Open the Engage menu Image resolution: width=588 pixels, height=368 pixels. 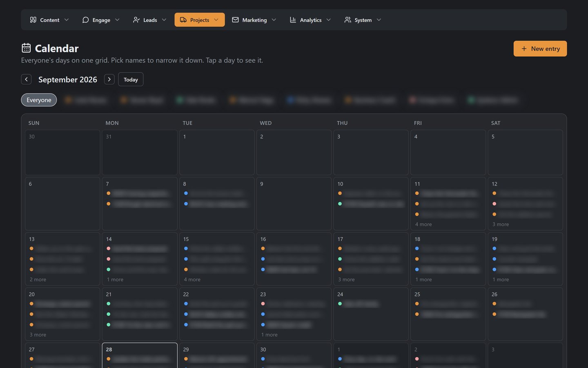101,20
